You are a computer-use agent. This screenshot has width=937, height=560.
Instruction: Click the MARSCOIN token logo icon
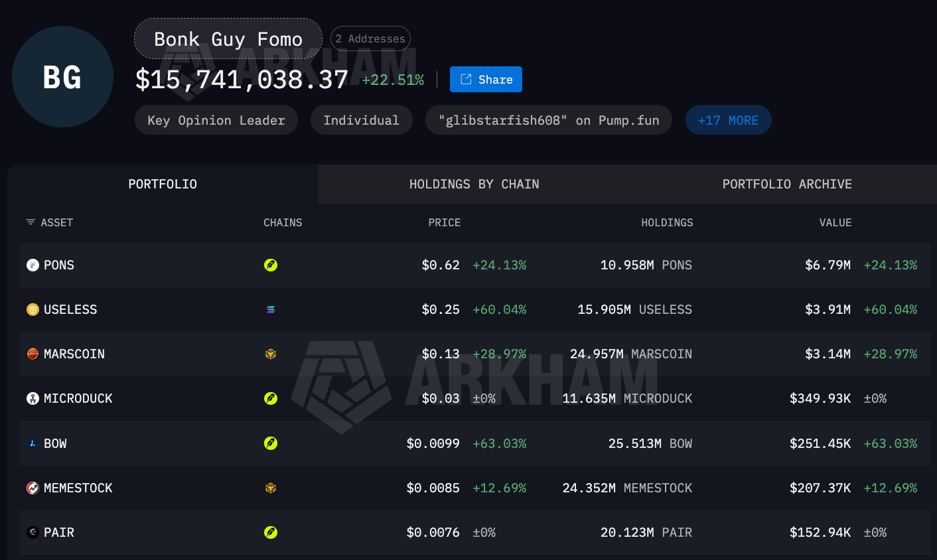point(33,354)
